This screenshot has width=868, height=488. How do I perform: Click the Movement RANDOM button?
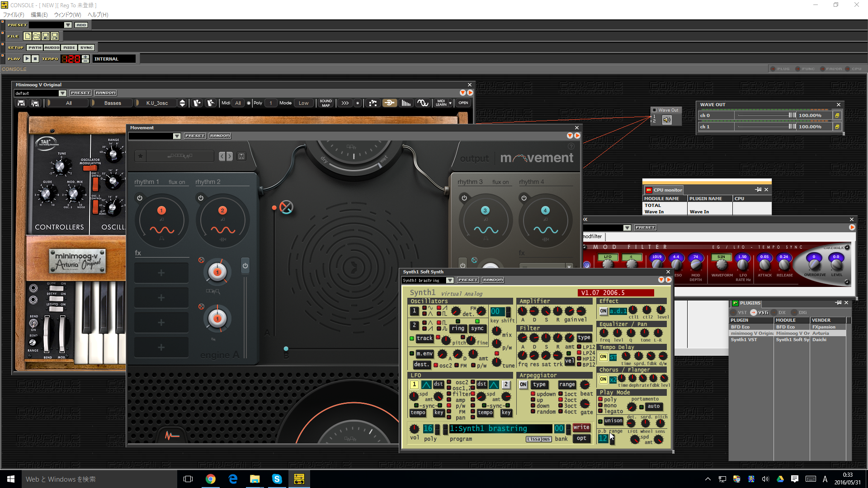(x=220, y=136)
